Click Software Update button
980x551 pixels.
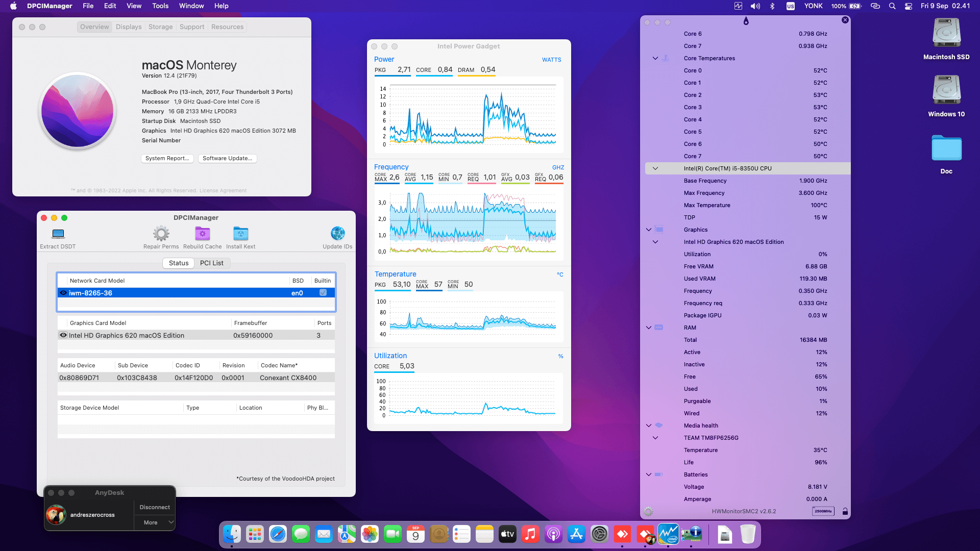227,159
